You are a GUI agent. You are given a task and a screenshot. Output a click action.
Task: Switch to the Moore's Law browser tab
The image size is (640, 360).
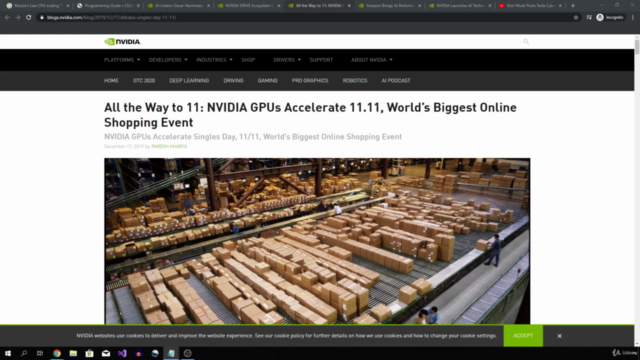(38, 6)
